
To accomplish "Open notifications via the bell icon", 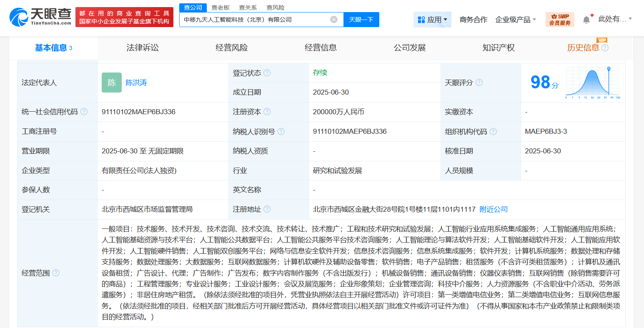I will click(586, 19).
